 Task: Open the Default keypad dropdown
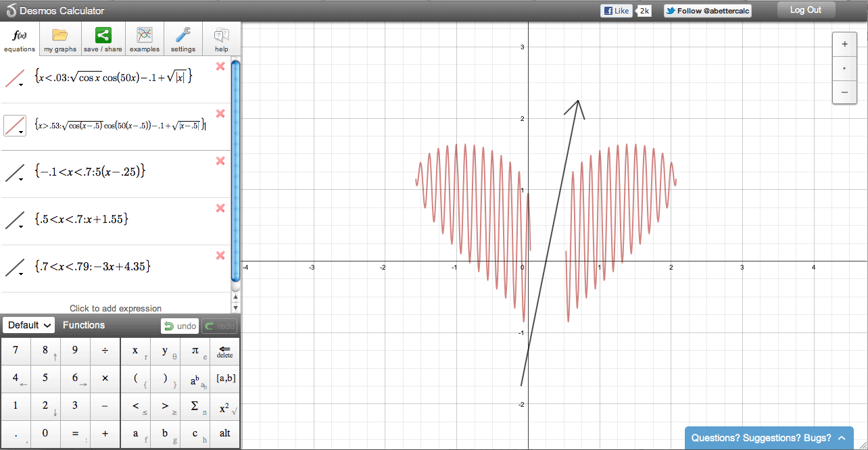28,325
